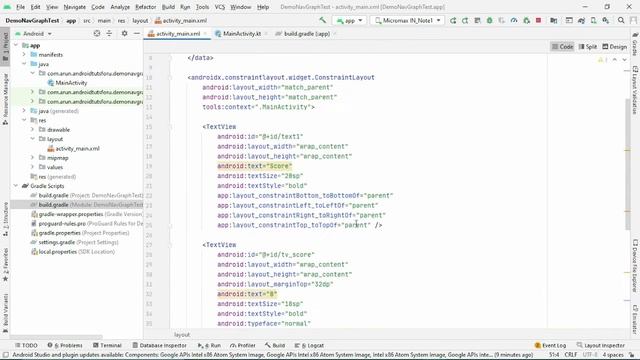The image size is (640, 360).
Task: Open the VCS menu
Action: (x=220, y=7)
